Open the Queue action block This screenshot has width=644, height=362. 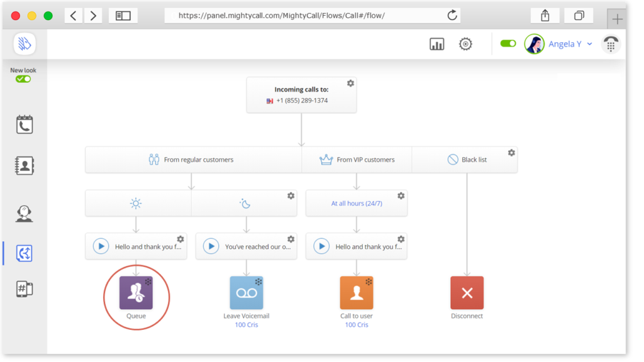click(136, 293)
